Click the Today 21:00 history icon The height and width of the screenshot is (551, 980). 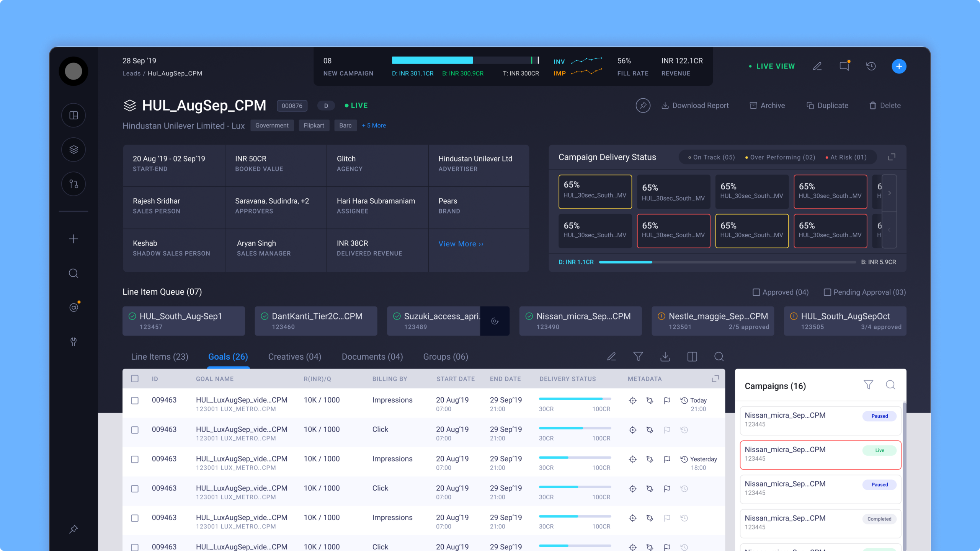684,400
